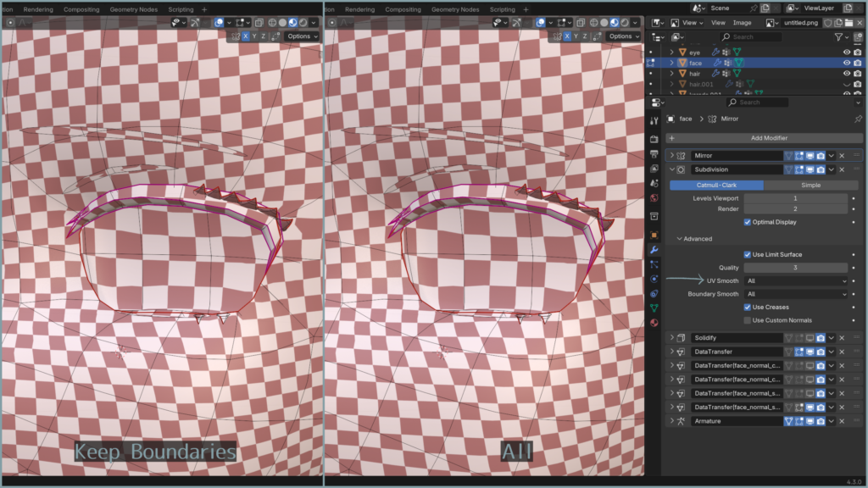Open the Tool properties tab icon
This screenshot has width=868, height=488.
tap(654, 120)
